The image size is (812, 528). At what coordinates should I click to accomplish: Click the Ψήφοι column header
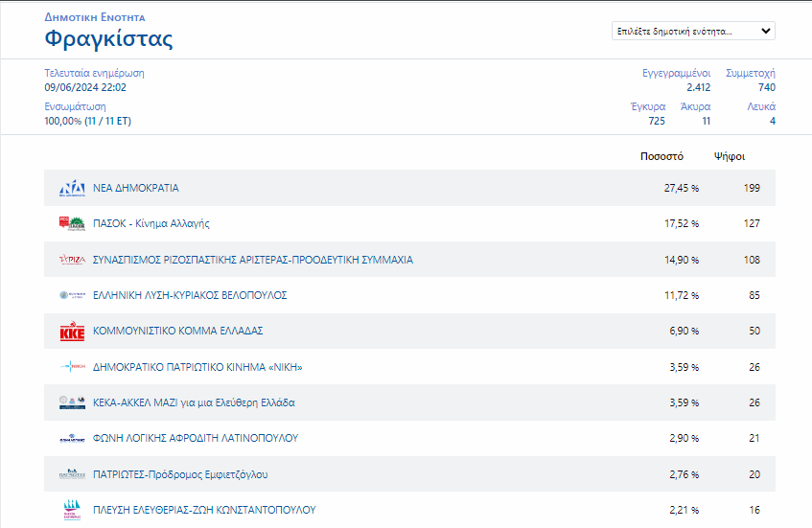730,156
